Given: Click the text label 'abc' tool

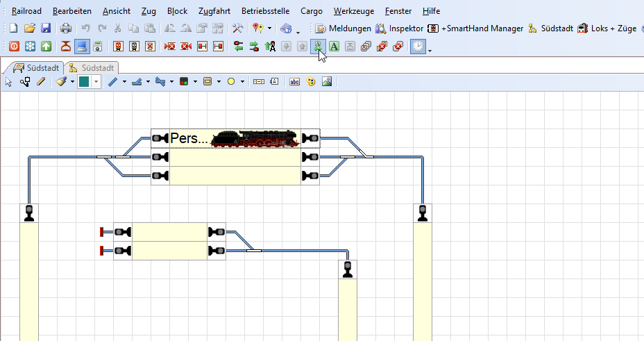Looking at the screenshot, I should click(294, 81).
